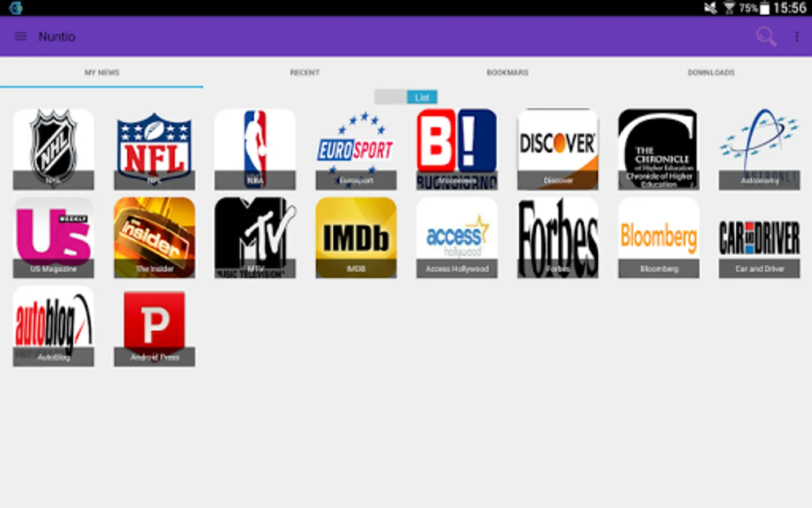Tap the battery indicator in status bar
812x508 pixels.
point(764,8)
